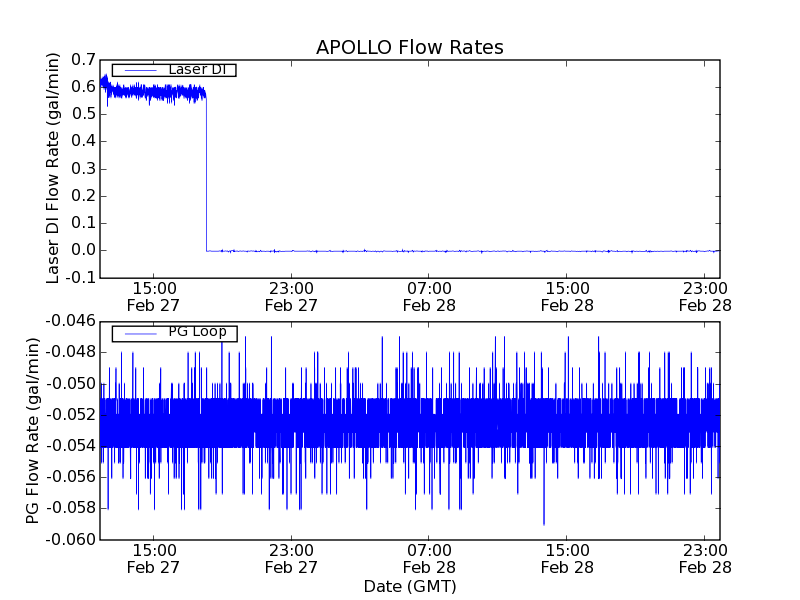Click the -0.054 tick label on bottom plot
Viewport: 800px width, 600px height.
(x=71, y=446)
